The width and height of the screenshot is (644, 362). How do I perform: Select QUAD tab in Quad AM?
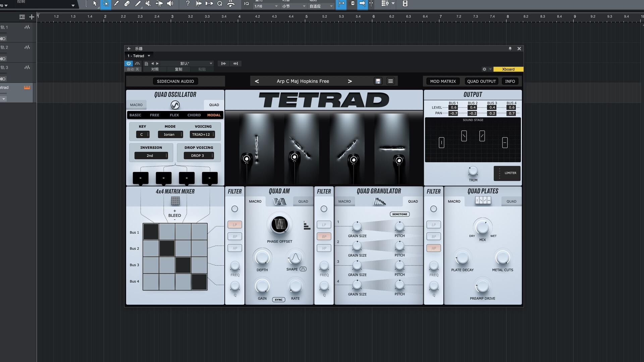tap(303, 201)
